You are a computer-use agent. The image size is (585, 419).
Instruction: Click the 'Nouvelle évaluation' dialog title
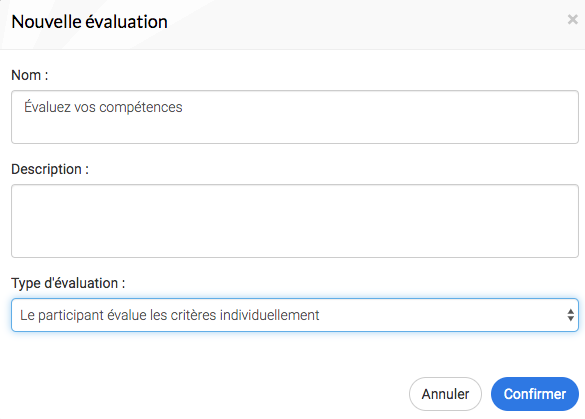tap(90, 22)
